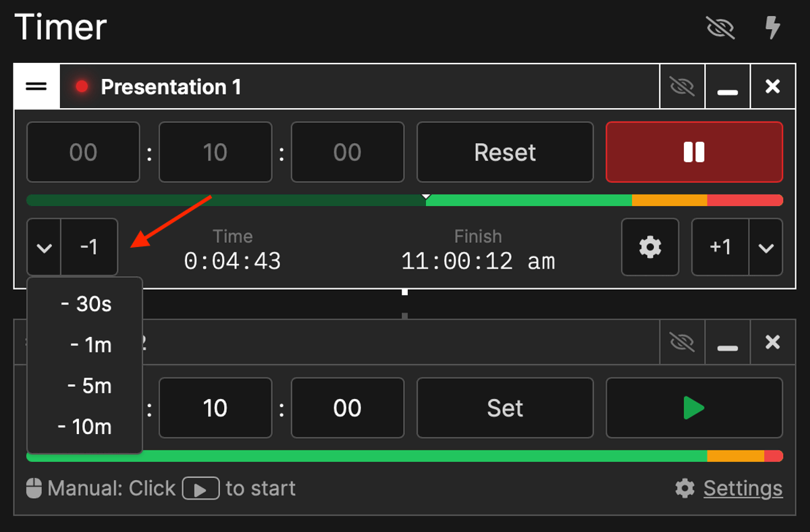Open Presentation 1 timer settings gear
The image size is (810, 532).
(649, 247)
